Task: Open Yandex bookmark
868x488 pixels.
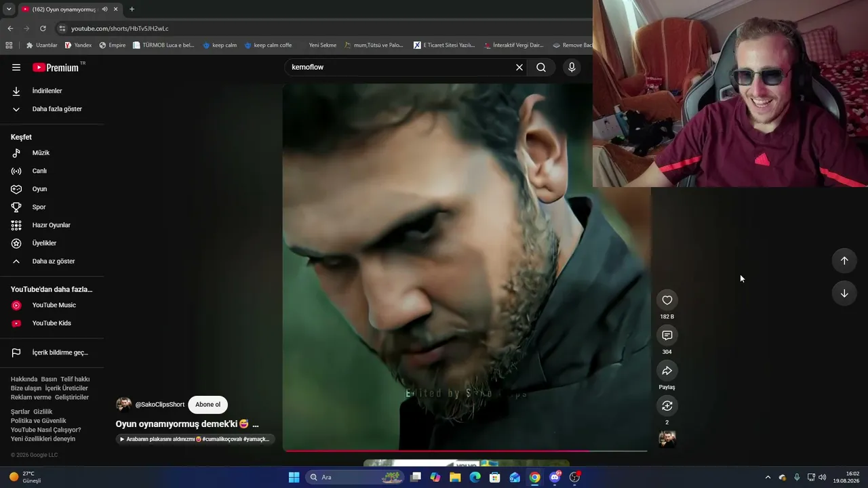Action: [x=78, y=45]
